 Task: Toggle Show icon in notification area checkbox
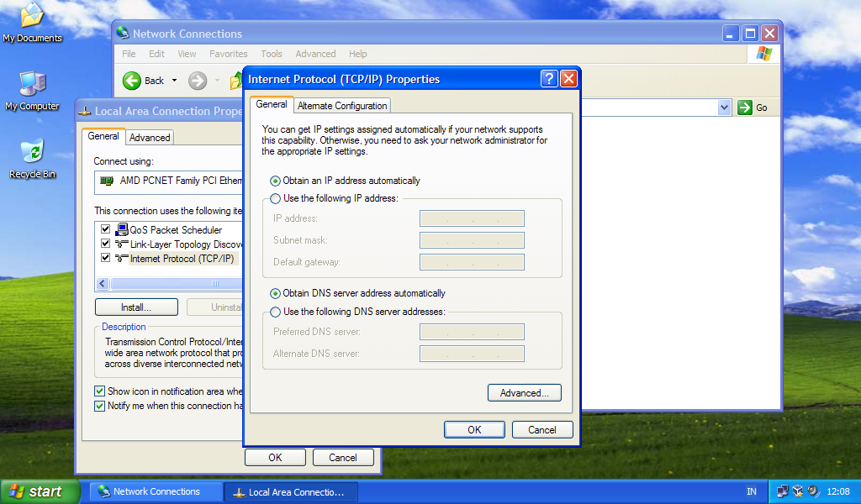tap(99, 391)
